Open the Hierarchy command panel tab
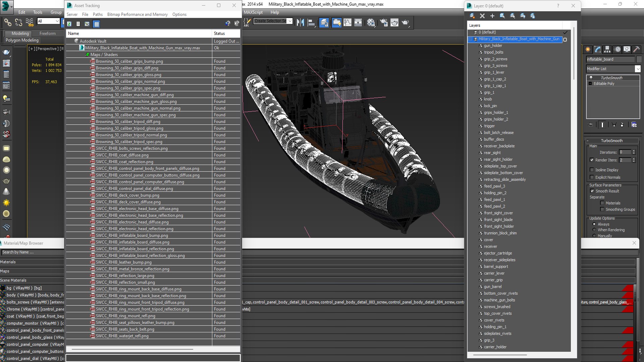The width and height of the screenshot is (644, 362). coord(607,49)
